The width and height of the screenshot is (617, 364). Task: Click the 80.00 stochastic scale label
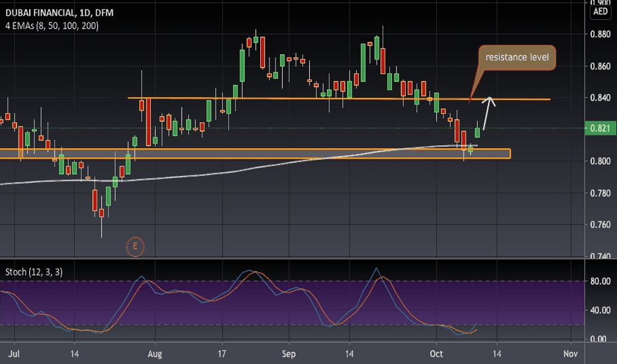click(x=600, y=281)
